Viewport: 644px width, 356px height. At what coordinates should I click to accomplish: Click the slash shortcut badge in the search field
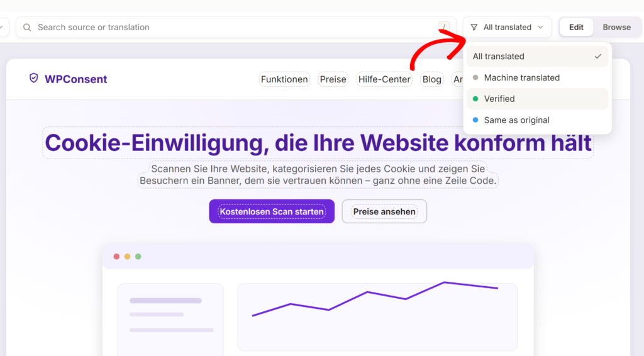pyautogui.click(x=443, y=27)
